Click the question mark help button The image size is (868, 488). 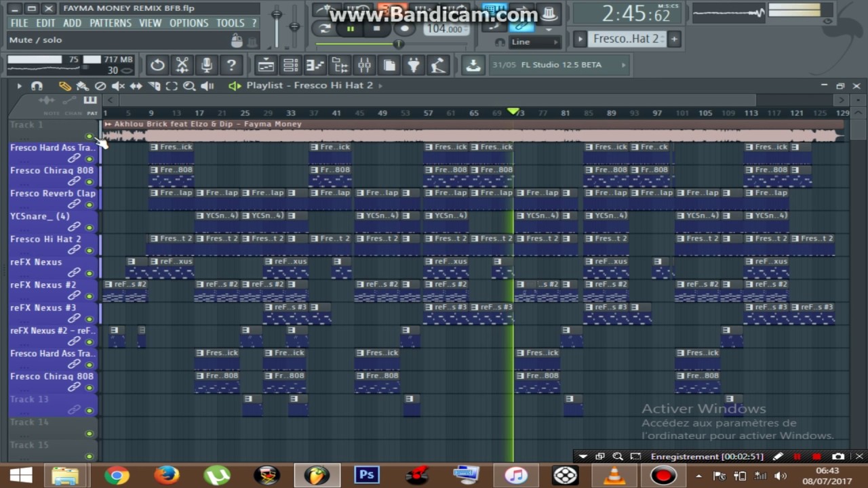click(x=231, y=65)
